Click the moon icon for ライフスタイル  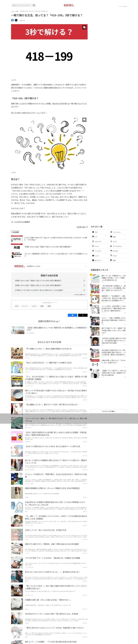[111, 246]
